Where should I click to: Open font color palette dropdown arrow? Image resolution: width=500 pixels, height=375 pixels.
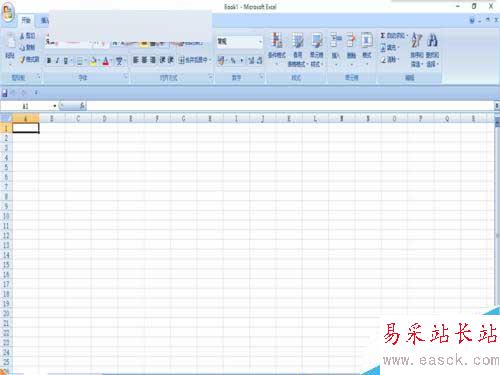click(x=111, y=61)
